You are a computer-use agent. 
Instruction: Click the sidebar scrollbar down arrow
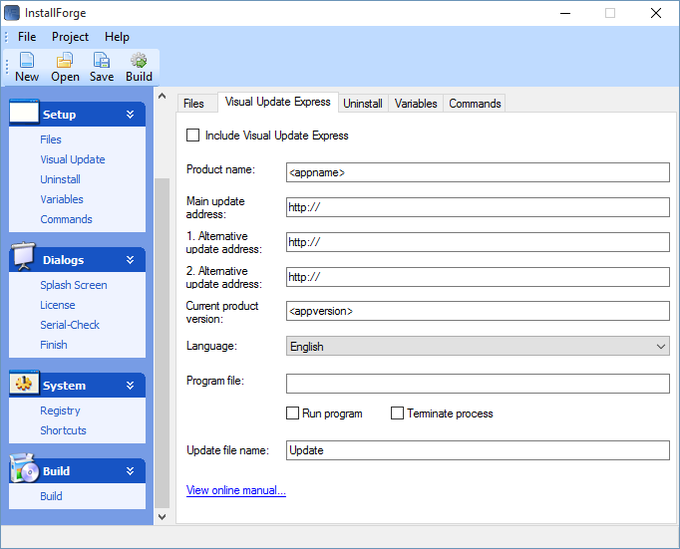162,516
